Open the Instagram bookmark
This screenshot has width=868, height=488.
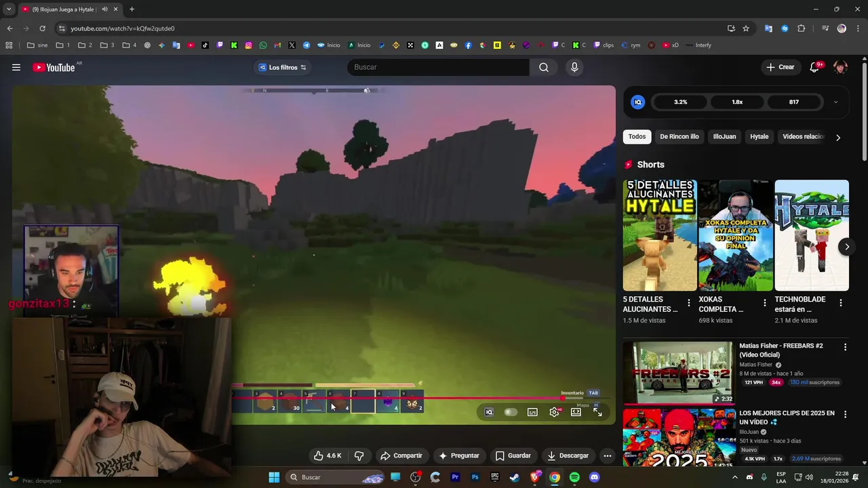(249, 45)
